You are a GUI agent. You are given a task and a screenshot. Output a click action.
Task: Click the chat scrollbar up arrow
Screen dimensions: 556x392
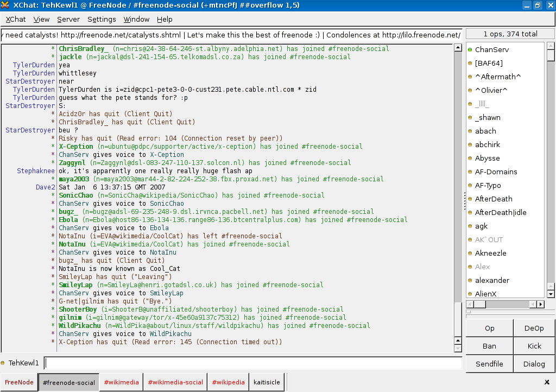click(458, 47)
